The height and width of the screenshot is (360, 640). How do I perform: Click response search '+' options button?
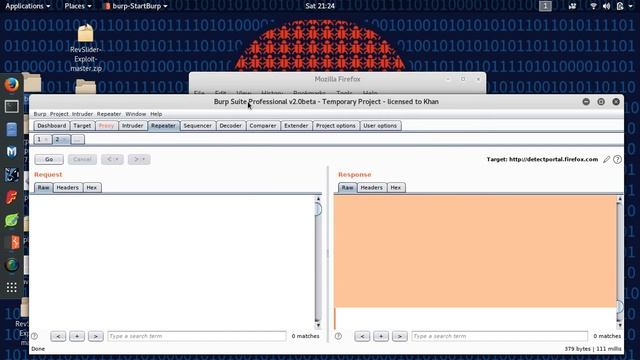point(381,336)
